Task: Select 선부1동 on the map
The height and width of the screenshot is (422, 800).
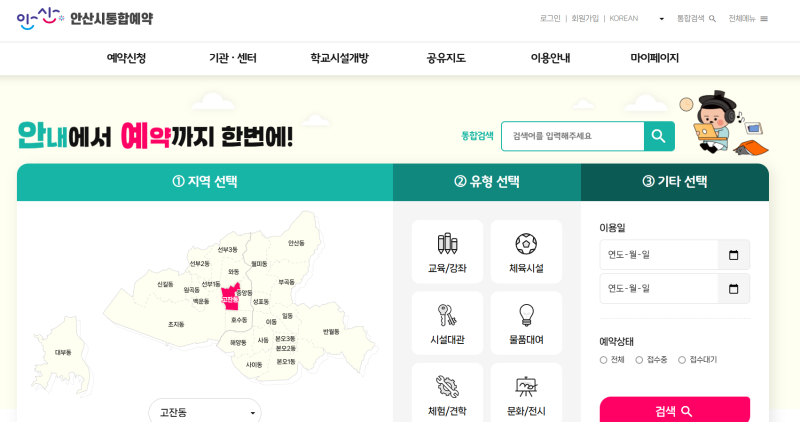Action: 211,284
